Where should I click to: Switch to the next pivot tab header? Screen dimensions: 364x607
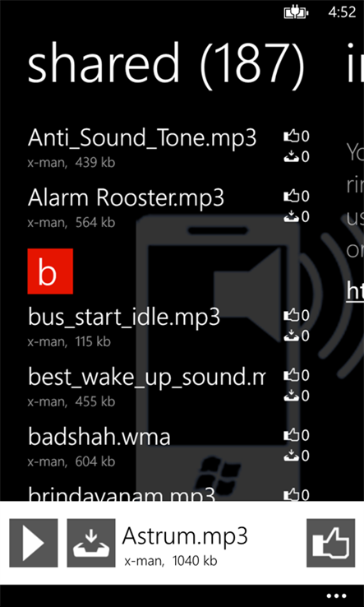click(x=355, y=63)
